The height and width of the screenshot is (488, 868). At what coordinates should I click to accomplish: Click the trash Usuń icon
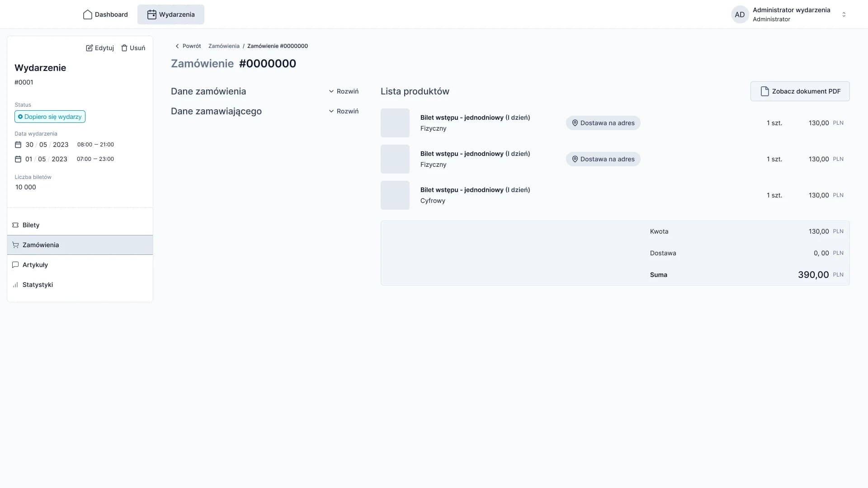124,48
